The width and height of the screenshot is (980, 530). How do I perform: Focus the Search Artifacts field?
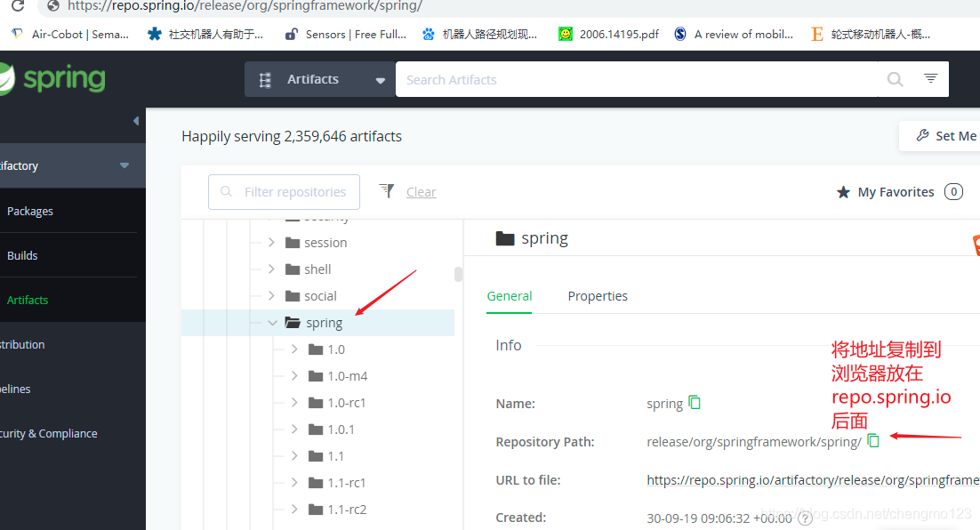[x=636, y=79]
